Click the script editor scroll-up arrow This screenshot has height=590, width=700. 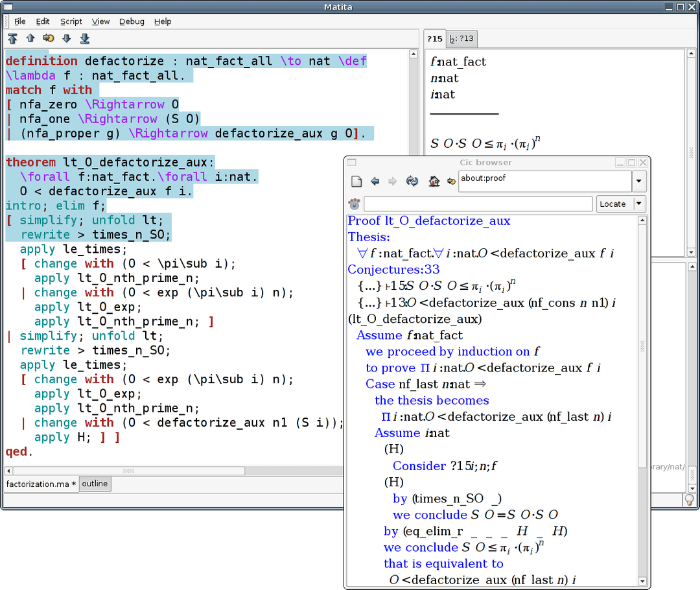414,54
